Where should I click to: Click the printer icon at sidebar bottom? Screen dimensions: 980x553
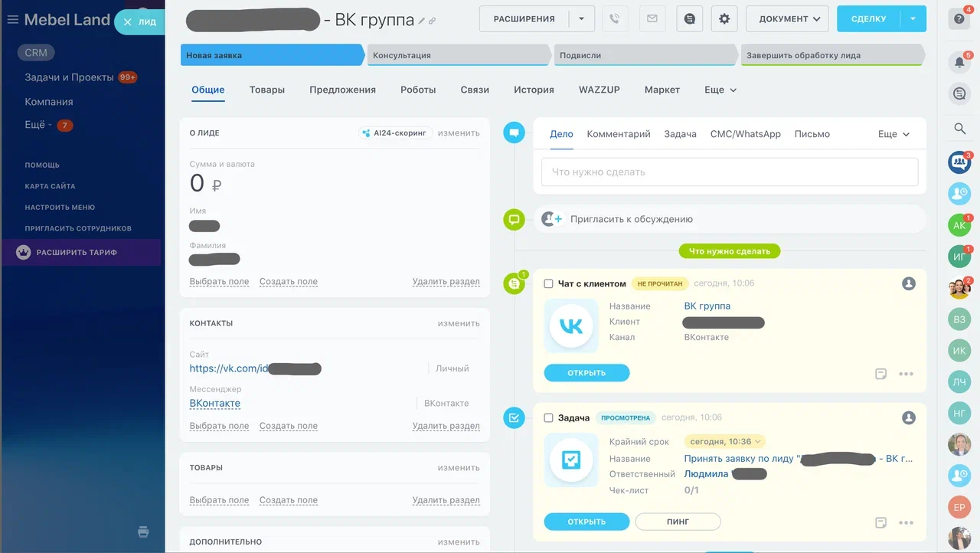click(x=143, y=532)
